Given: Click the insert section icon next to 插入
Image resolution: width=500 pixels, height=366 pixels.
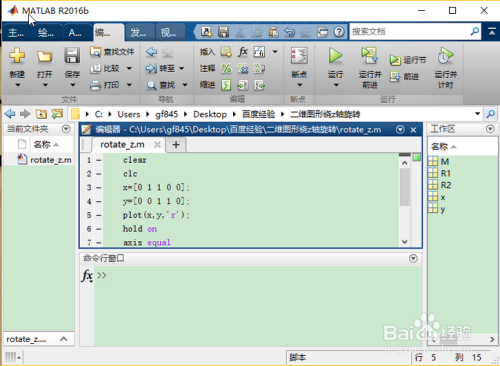Looking at the screenshot, I should pos(226,52).
